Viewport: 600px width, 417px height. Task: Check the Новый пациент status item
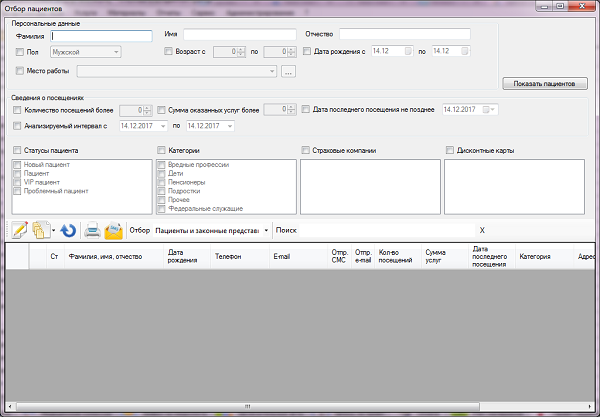tap(17, 165)
